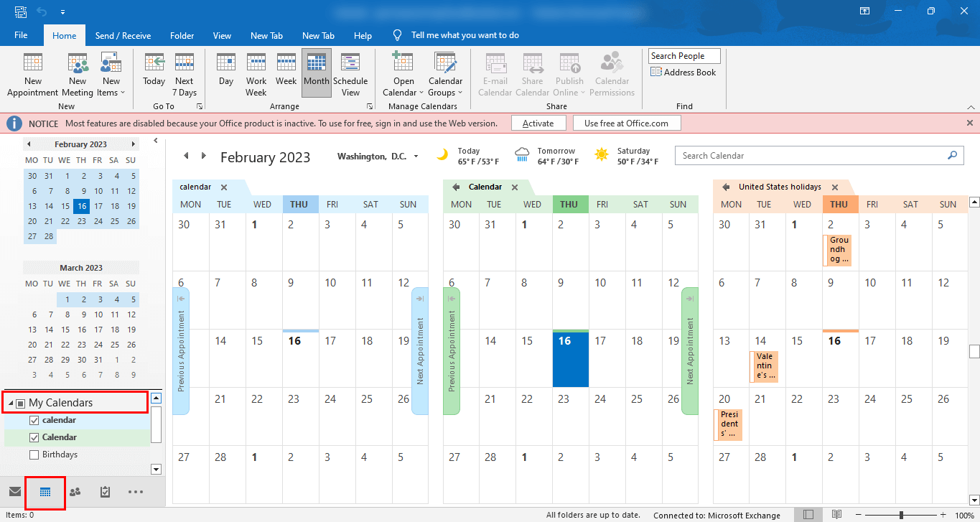Uncheck the bold 'calendar' checkbox
Viewport: 980px width, 522px height.
(x=34, y=420)
